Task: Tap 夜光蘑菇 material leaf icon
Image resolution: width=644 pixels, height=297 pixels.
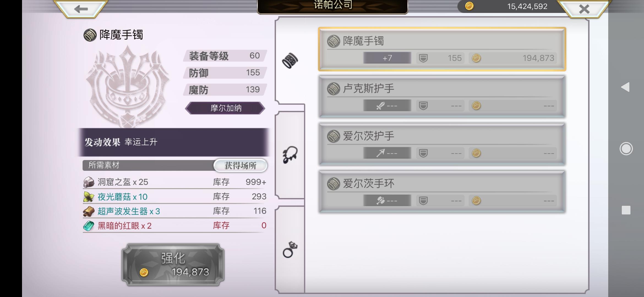Action: click(89, 197)
